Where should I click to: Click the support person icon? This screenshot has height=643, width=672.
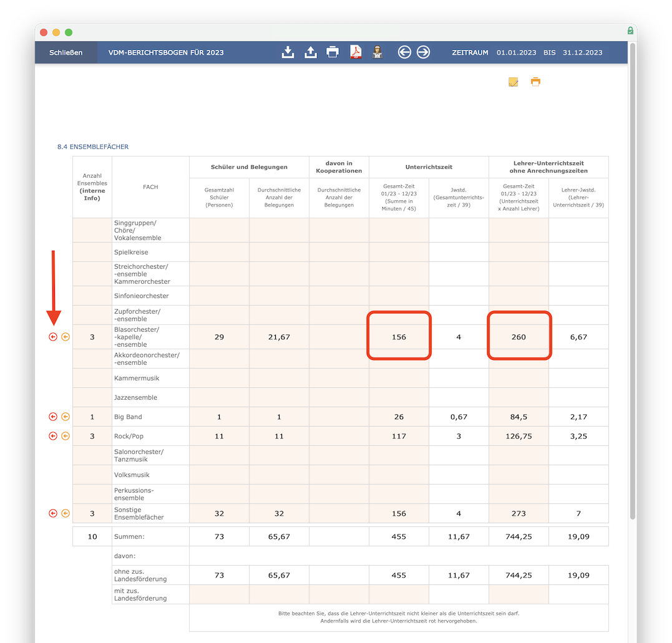pos(377,52)
